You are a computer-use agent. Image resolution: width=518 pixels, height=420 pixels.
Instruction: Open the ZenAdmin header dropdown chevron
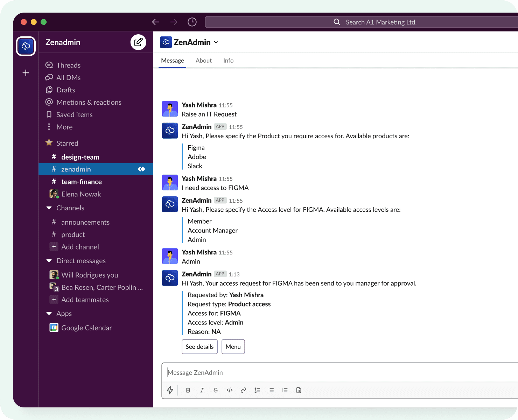tap(216, 42)
